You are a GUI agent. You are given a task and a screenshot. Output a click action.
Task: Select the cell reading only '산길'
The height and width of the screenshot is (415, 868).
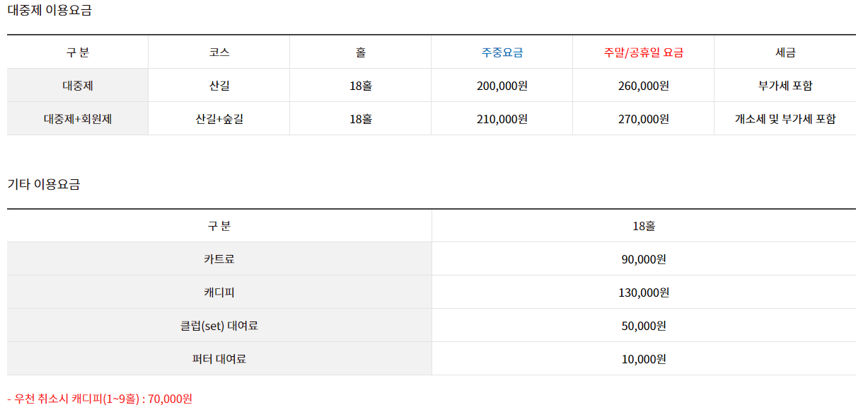click(219, 86)
